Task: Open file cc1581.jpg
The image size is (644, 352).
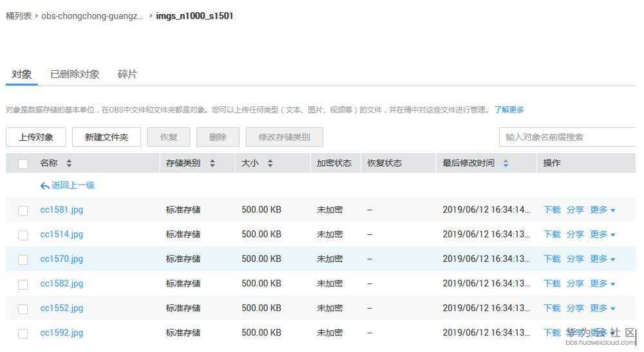Action: click(62, 210)
